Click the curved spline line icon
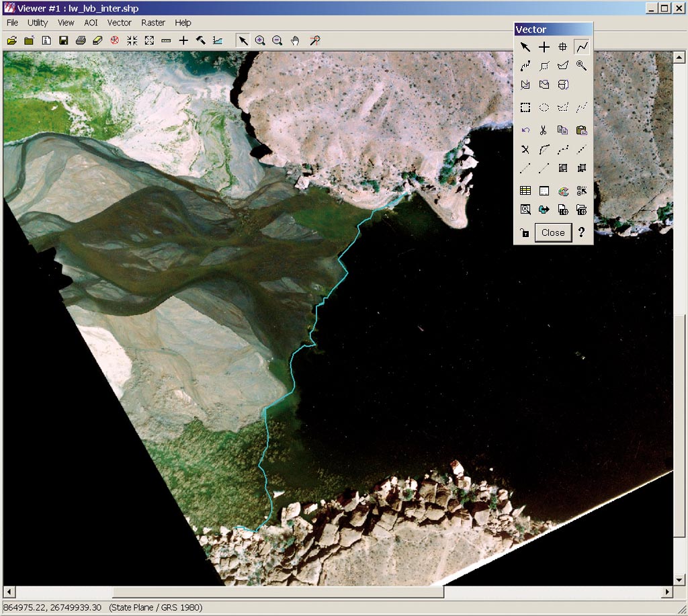Image resolution: width=688 pixels, height=616 pixels. tap(544, 150)
